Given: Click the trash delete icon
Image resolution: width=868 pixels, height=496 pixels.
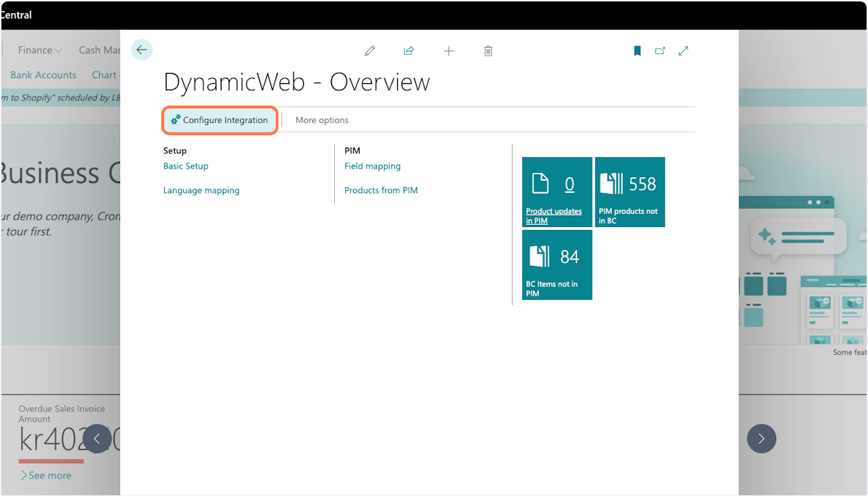Looking at the screenshot, I should (488, 51).
